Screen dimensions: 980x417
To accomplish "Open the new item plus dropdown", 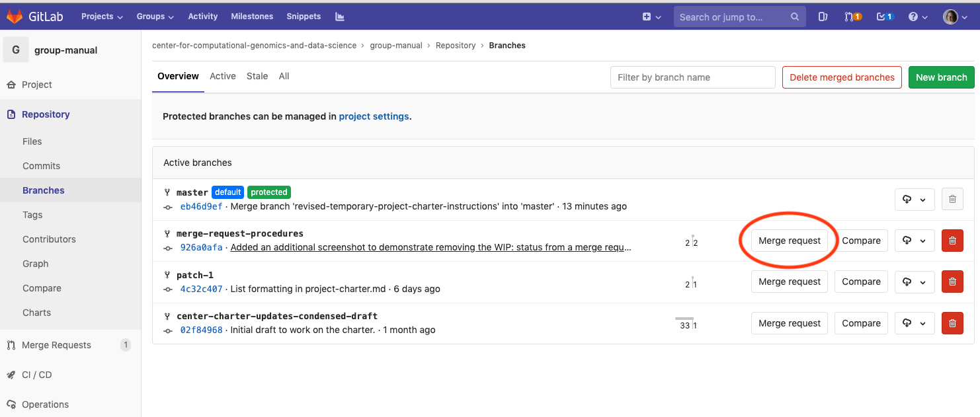I will click(x=651, y=17).
